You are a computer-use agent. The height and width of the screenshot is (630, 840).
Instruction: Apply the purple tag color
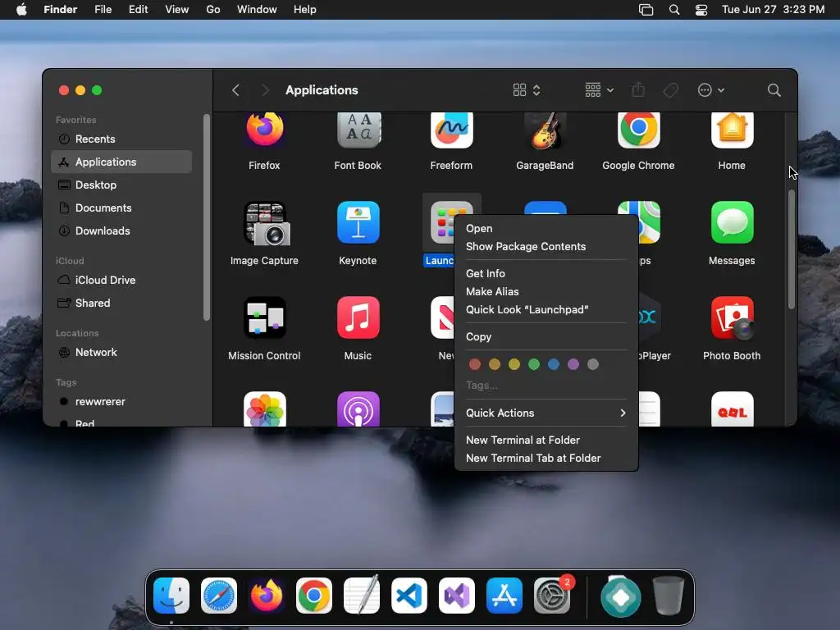coord(573,364)
